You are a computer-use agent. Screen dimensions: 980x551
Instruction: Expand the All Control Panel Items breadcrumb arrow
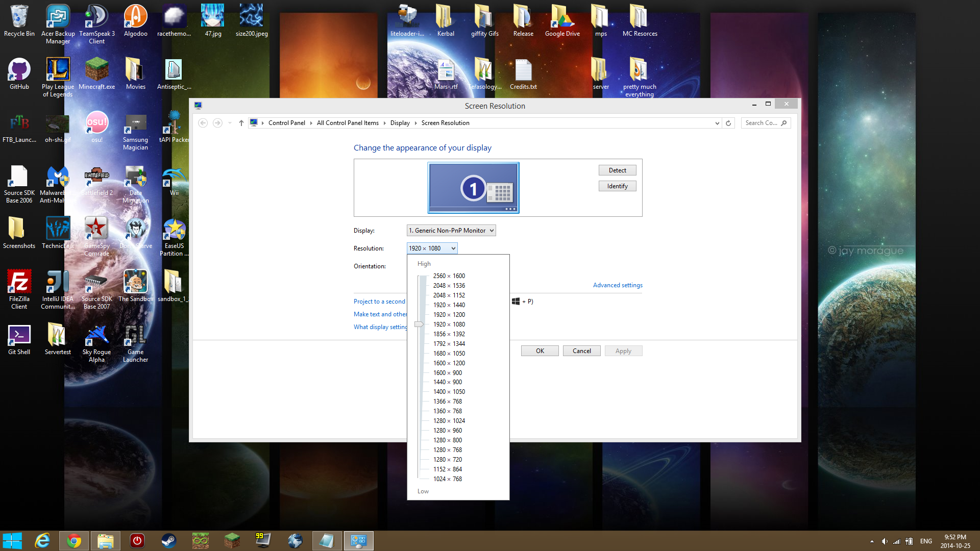384,123
